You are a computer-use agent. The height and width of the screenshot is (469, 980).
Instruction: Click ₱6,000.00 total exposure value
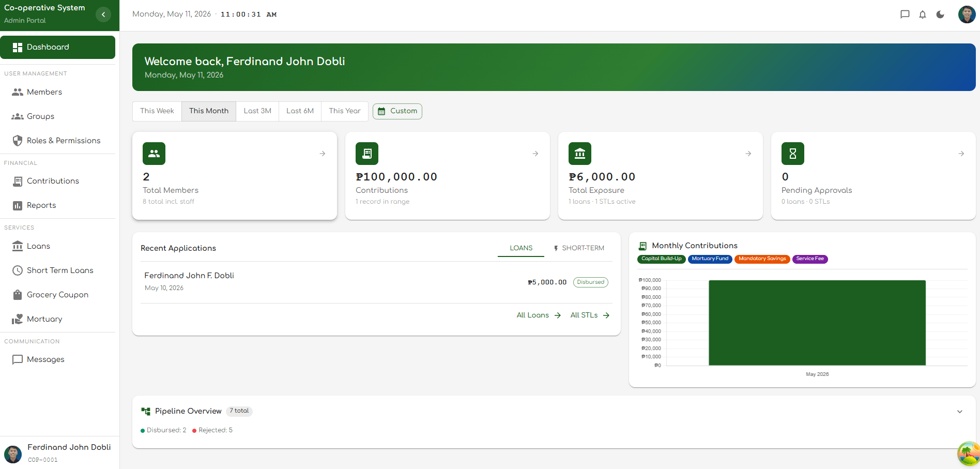[602, 177]
